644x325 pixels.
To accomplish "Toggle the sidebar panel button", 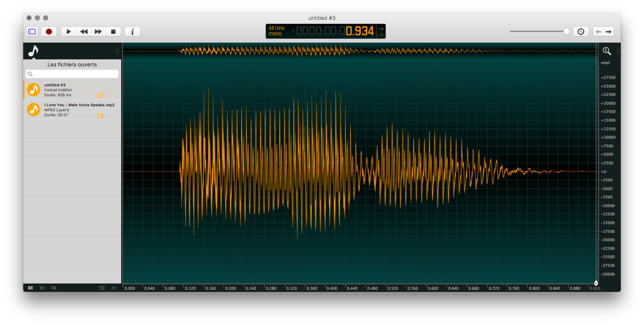I will [x=32, y=32].
